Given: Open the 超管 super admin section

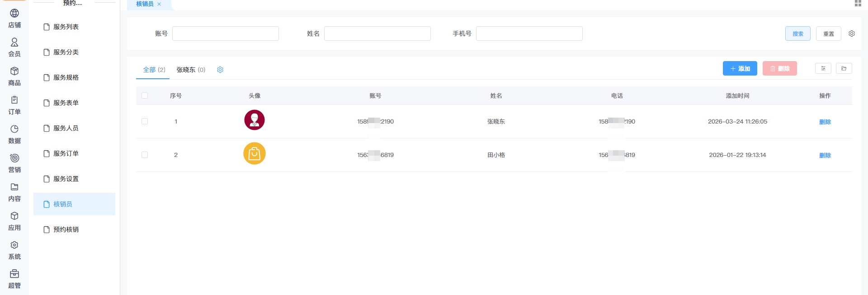Looking at the screenshot, I should pyautogui.click(x=14, y=279).
